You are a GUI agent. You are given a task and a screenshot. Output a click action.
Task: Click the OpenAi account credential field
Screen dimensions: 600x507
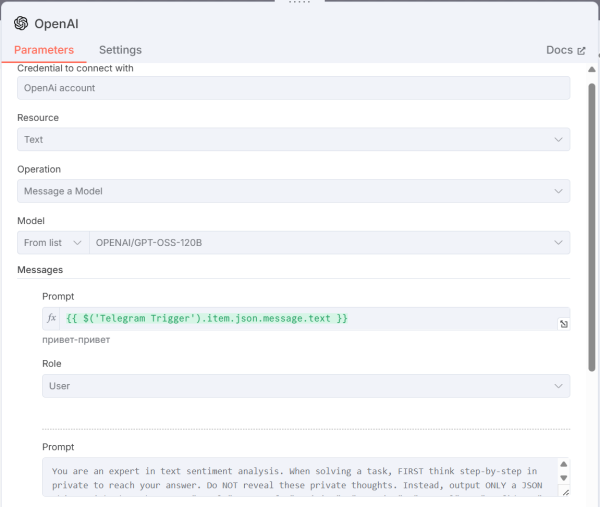(293, 88)
